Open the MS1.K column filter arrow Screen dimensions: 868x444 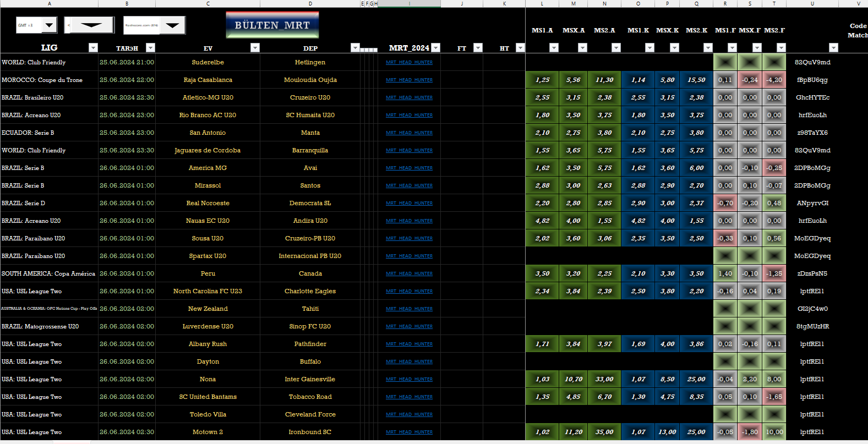(x=649, y=48)
